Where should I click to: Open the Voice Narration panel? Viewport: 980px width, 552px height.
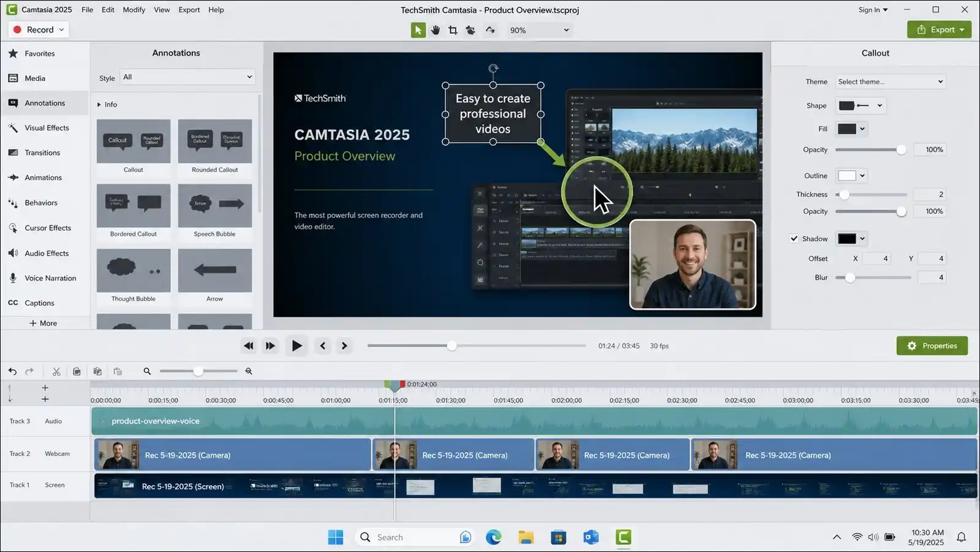tap(45, 278)
